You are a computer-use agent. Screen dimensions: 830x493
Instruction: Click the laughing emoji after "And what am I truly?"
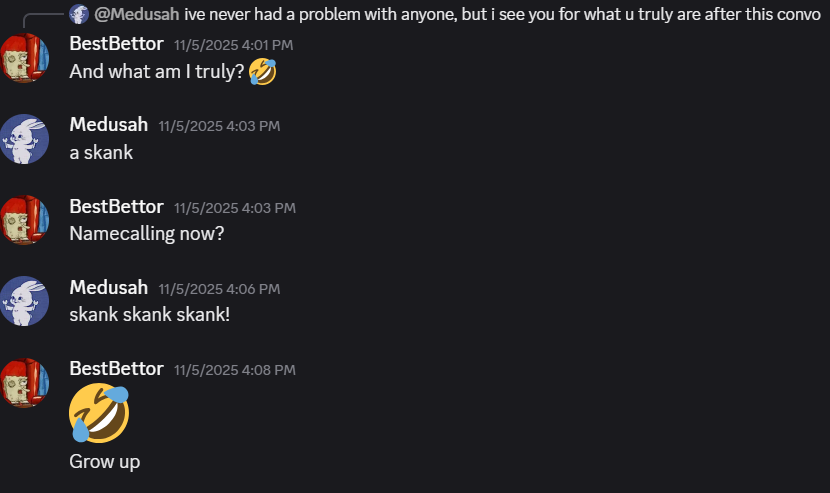coord(262,72)
